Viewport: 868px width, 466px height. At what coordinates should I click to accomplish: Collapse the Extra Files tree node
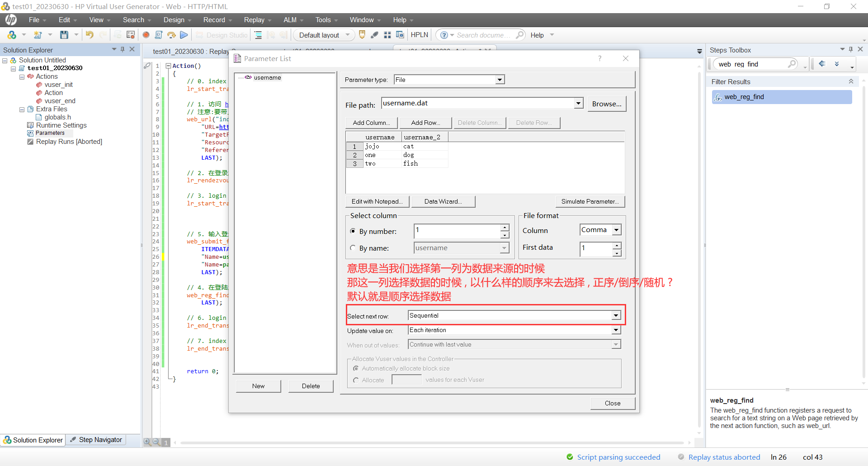pos(22,109)
